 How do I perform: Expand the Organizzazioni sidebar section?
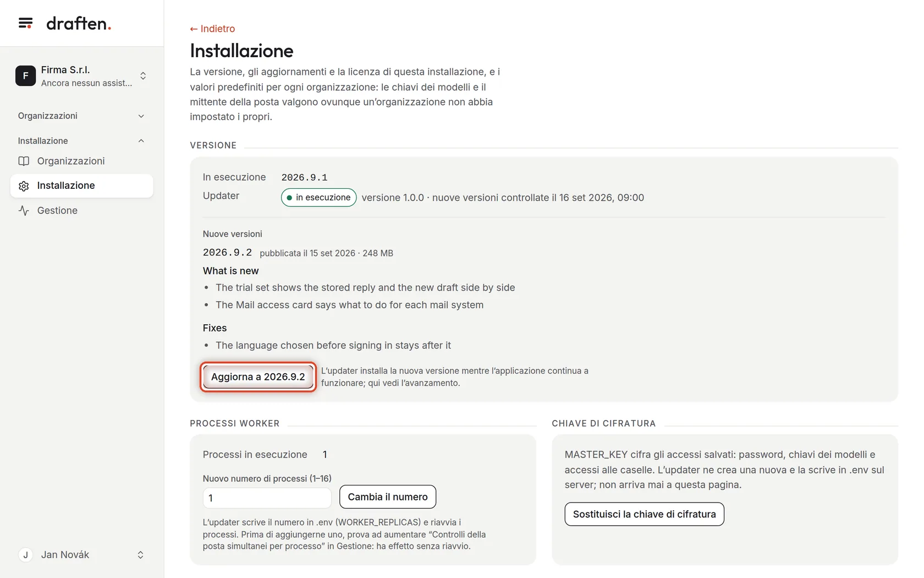point(82,116)
